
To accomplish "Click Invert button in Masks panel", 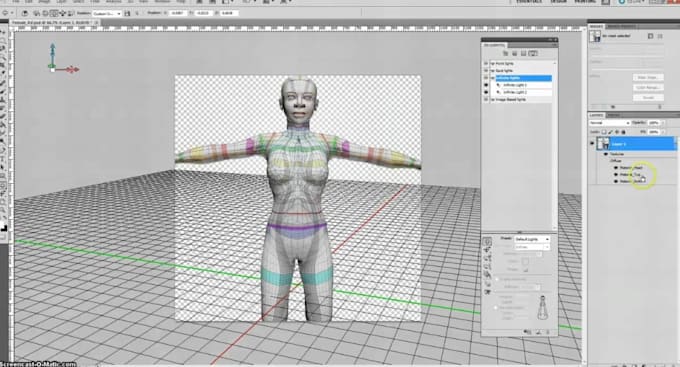I will click(648, 98).
